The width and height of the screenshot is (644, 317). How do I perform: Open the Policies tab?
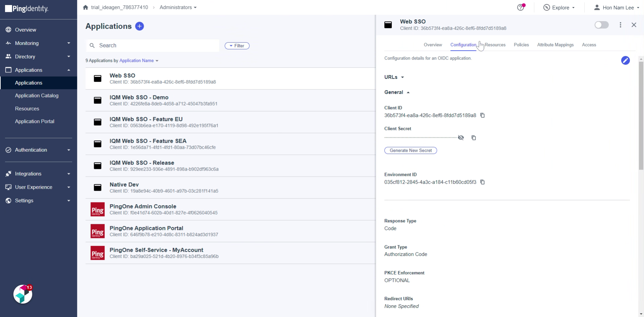click(521, 45)
